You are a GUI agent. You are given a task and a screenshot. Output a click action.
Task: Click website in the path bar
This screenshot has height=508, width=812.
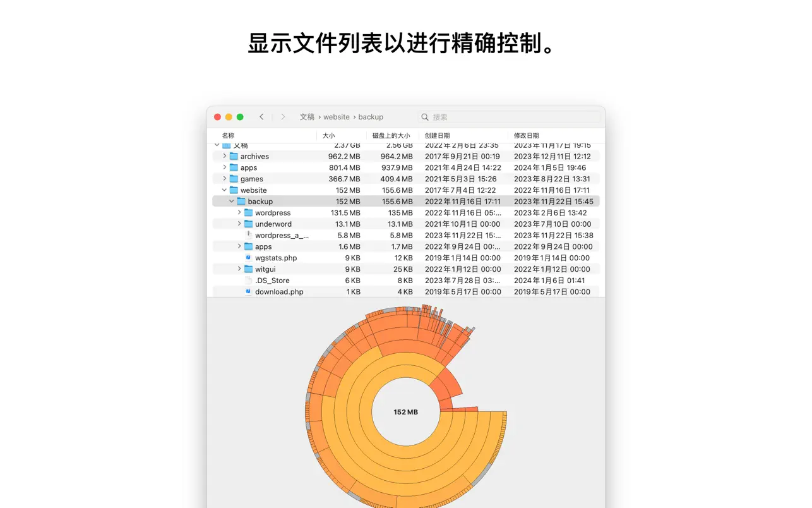coord(337,117)
